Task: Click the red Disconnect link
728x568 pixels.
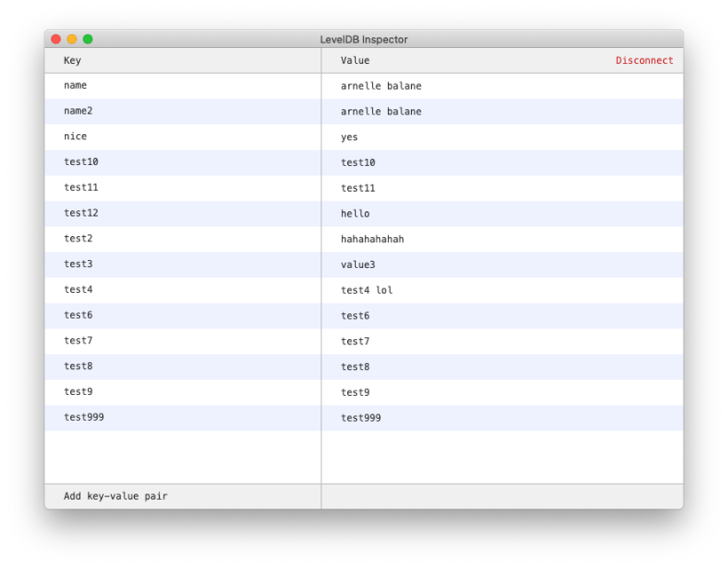Action: pyautogui.click(x=644, y=60)
